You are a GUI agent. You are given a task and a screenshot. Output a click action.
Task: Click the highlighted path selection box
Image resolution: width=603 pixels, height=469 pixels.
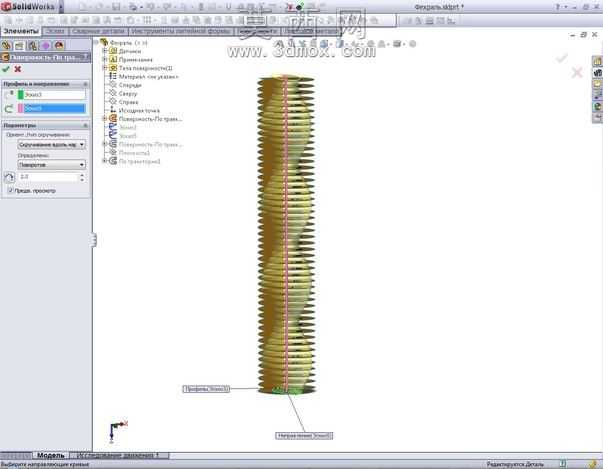(x=55, y=109)
